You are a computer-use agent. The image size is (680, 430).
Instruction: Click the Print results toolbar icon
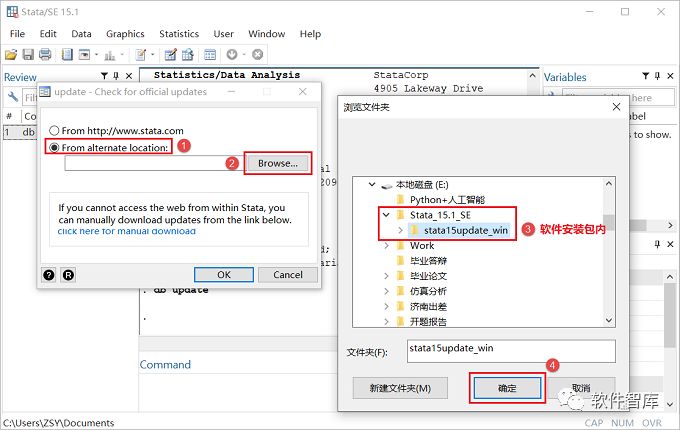45,55
